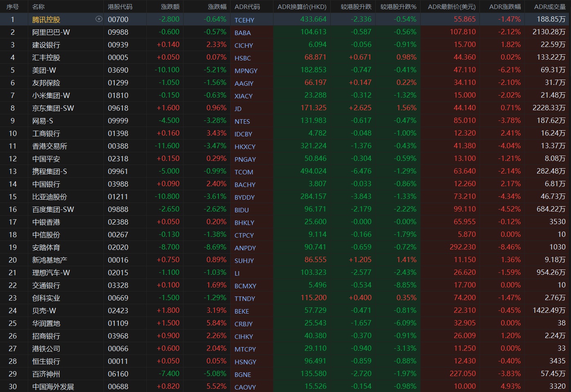Click the ADR成交量 column header
The height and width of the screenshot is (392, 571).
click(550, 7)
